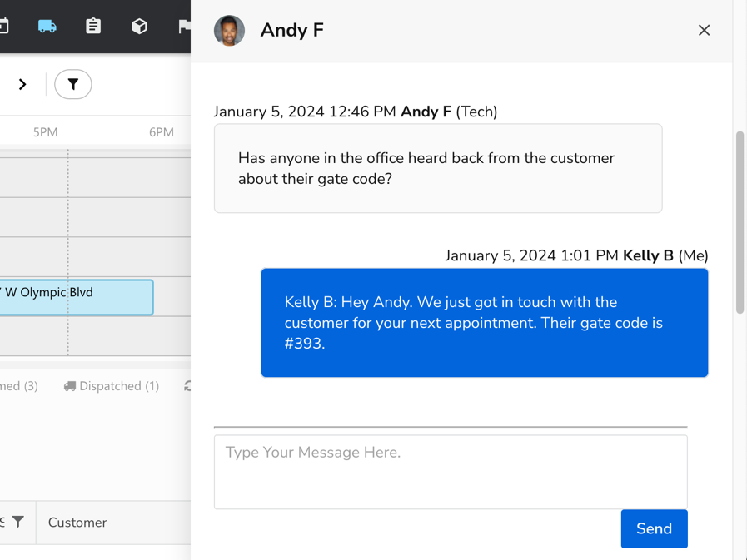Open the dispatch truck icon in top bar
The height and width of the screenshot is (560, 747).
[47, 27]
